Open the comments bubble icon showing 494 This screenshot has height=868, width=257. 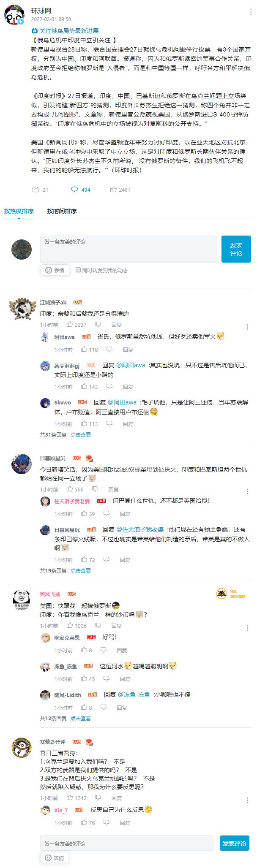(x=74, y=190)
